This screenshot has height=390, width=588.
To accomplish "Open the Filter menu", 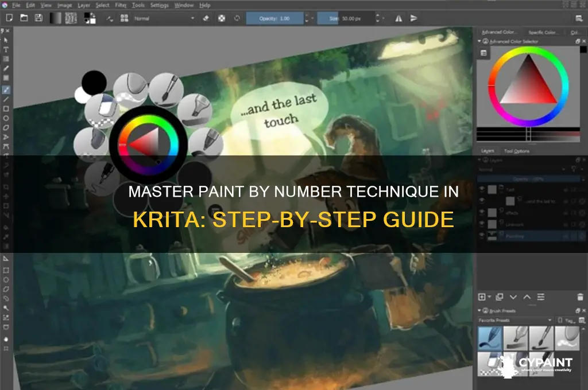I will point(121,5).
